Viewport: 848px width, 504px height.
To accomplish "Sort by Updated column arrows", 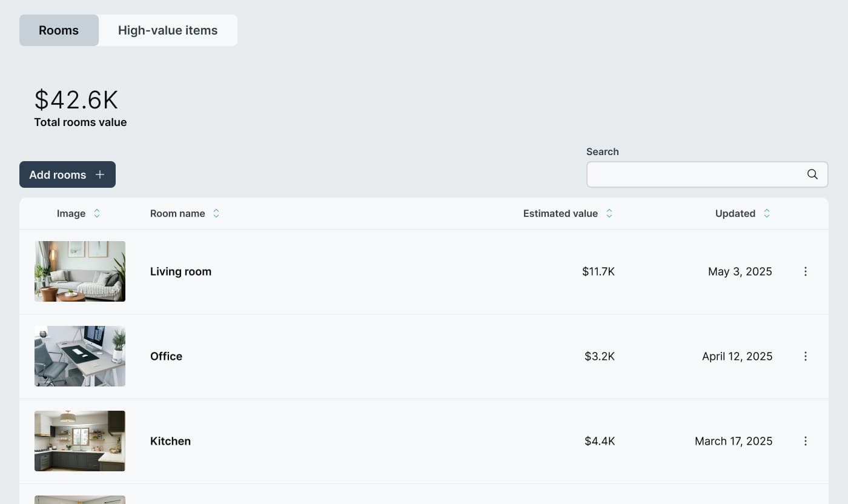I will 767,213.
